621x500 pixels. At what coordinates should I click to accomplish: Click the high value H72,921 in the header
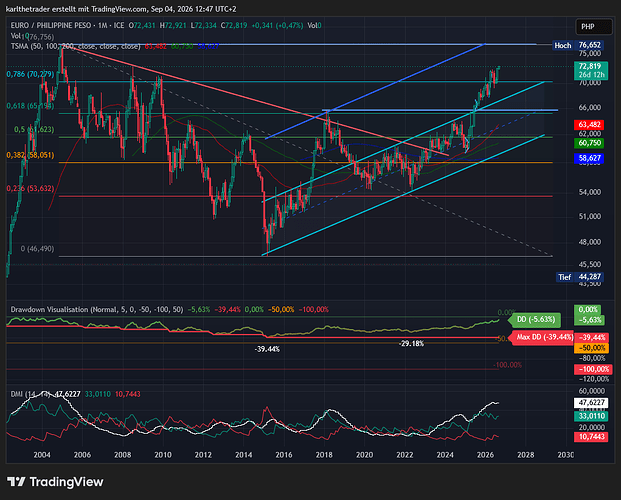(x=173, y=25)
